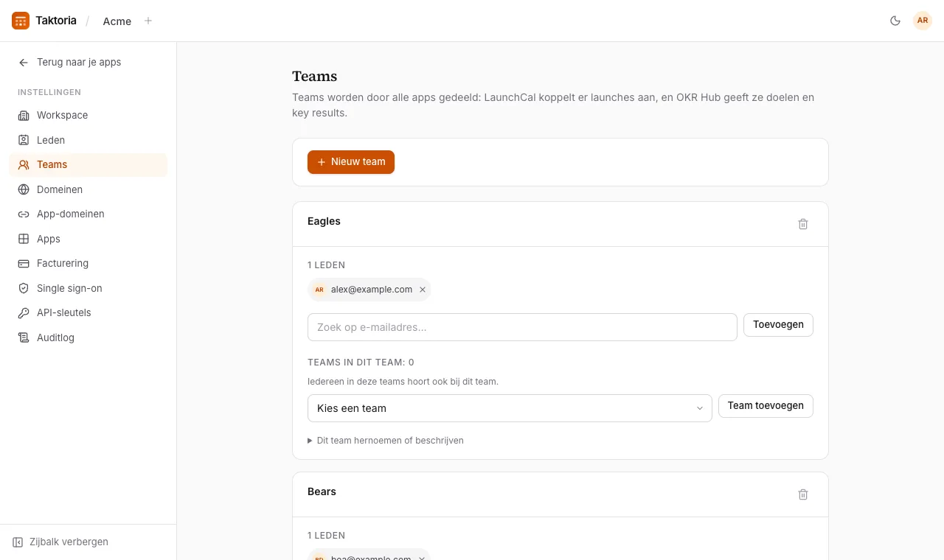Image resolution: width=944 pixels, height=560 pixels.
Task: Open the Single sign-on page
Action: (x=88, y=288)
